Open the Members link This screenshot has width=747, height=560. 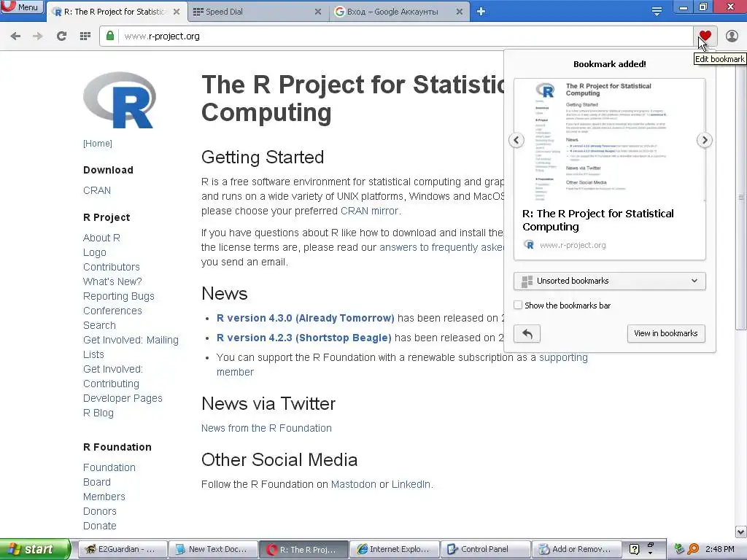[104, 497]
